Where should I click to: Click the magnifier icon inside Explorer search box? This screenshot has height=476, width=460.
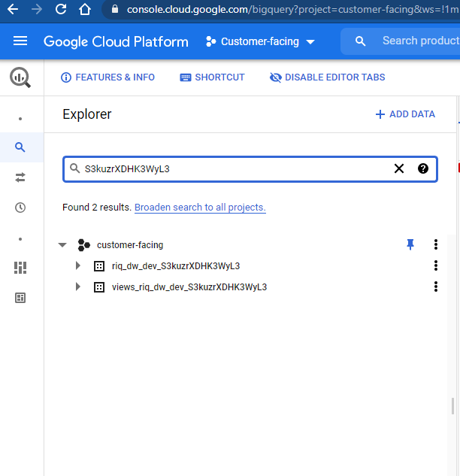point(74,168)
